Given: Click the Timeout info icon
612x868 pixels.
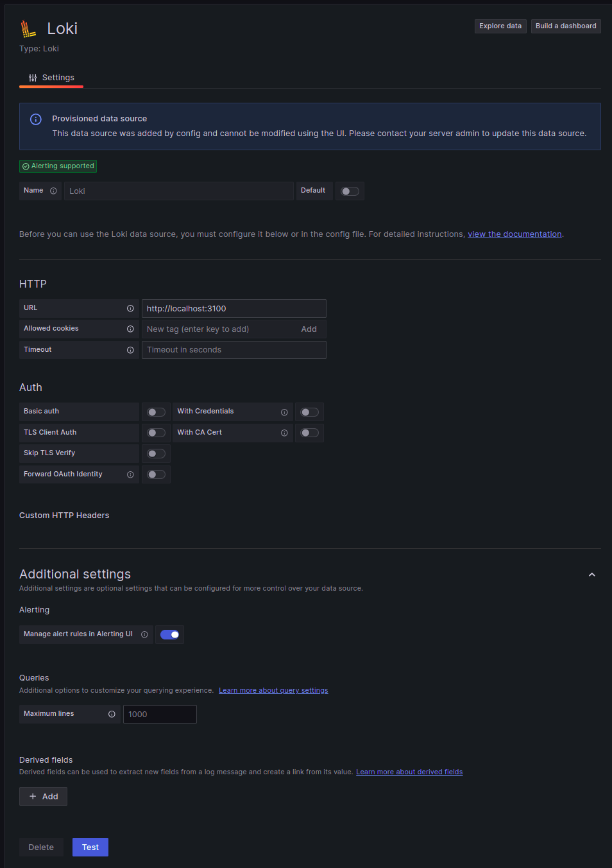Looking at the screenshot, I should [131, 349].
